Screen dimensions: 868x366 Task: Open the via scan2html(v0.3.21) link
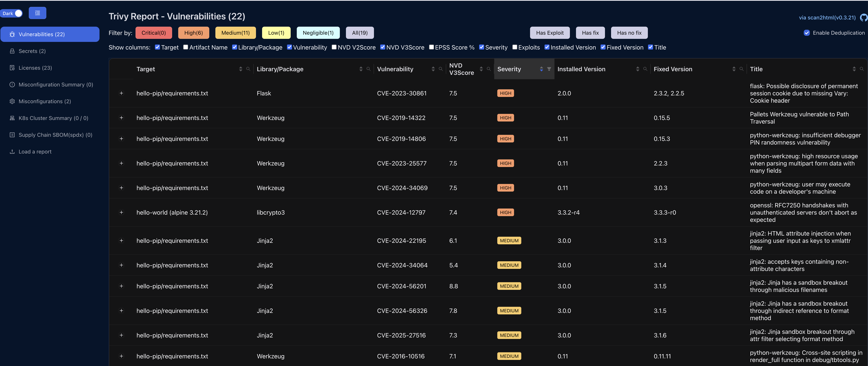(x=827, y=18)
